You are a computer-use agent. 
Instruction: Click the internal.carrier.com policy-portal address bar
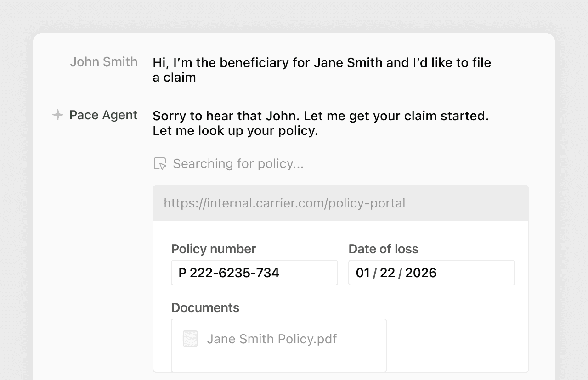284,203
